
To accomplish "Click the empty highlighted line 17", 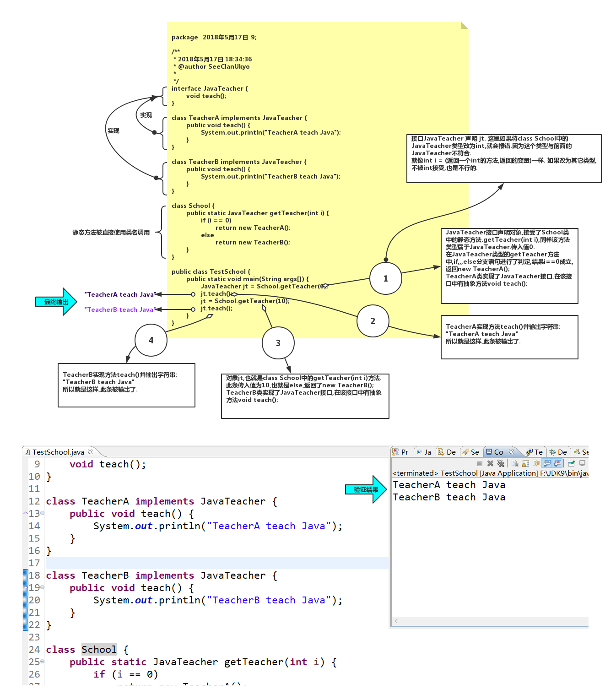I will click(217, 563).
